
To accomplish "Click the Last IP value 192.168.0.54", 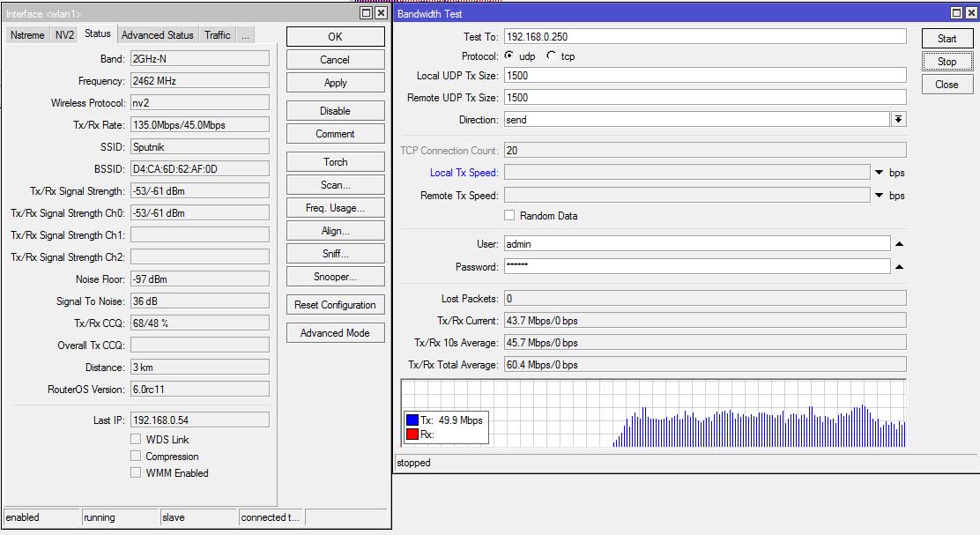I will coord(200,420).
